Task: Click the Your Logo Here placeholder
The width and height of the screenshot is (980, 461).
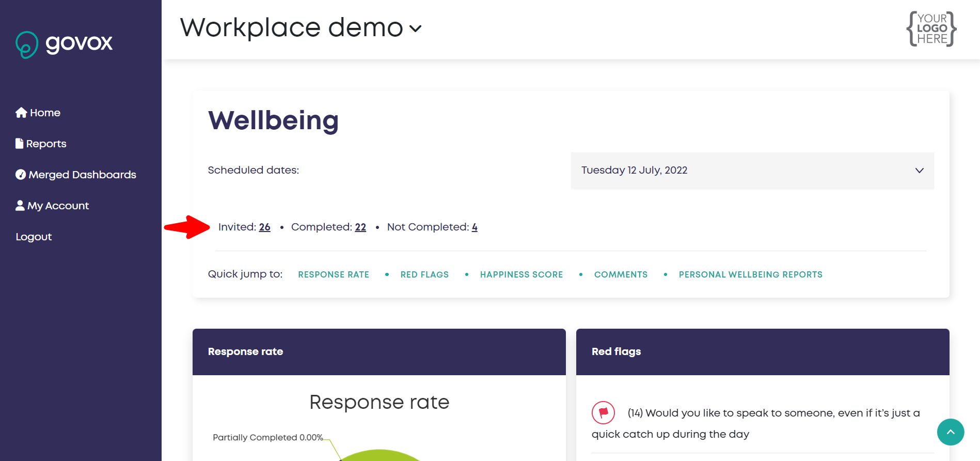Action: pos(931,29)
